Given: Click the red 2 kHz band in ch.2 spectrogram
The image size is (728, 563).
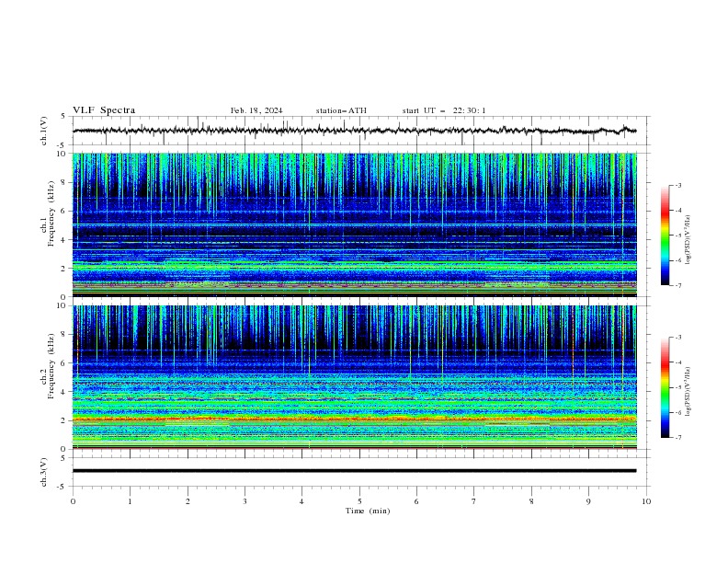Looking at the screenshot, I should (x=354, y=419).
